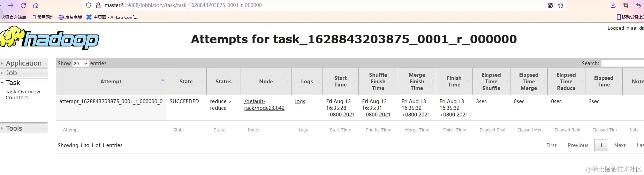Sort by Elapsed Time Shuffle column

tap(491, 82)
